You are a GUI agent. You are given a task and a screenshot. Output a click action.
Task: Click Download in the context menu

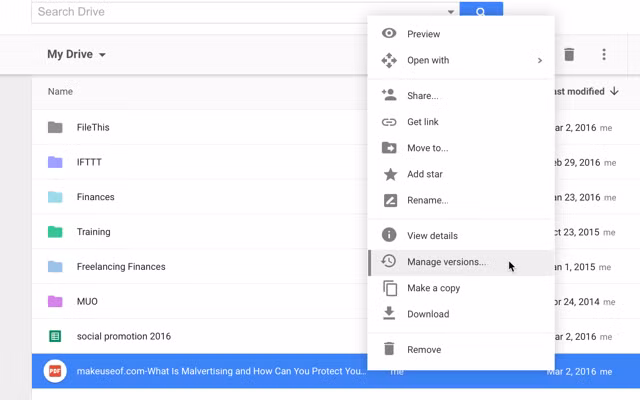click(427, 314)
